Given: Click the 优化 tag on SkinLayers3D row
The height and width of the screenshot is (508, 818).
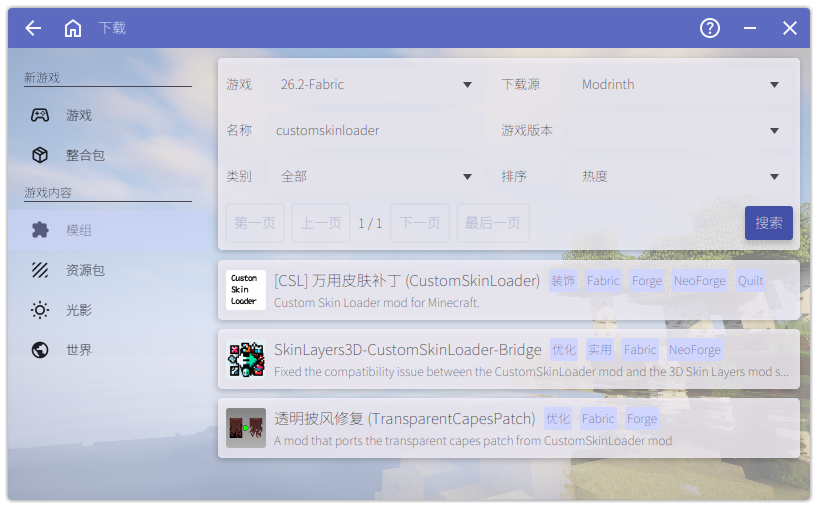Looking at the screenshot, I should 564,349.
